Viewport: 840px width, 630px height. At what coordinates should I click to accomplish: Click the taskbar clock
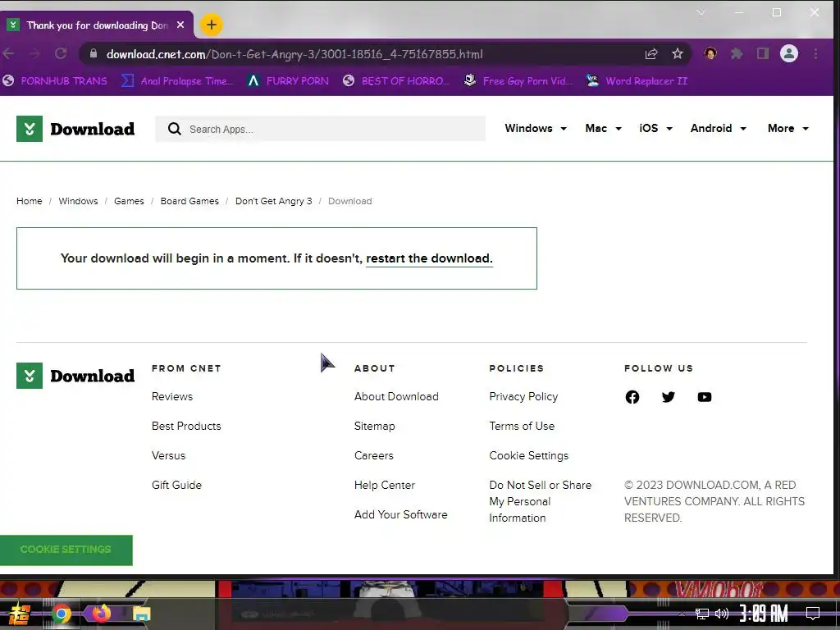[x=764, y=614]
